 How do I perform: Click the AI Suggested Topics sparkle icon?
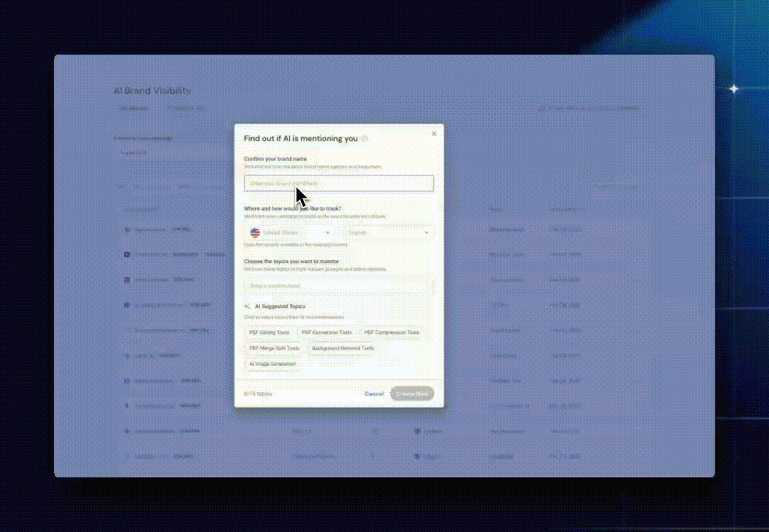[247, 306]
